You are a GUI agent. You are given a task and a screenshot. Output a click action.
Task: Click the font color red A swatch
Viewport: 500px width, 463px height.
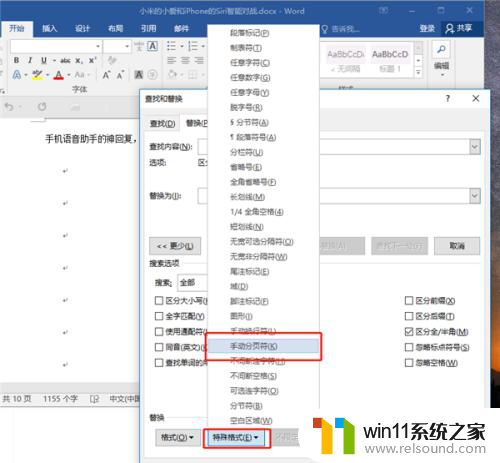point(59,75)
